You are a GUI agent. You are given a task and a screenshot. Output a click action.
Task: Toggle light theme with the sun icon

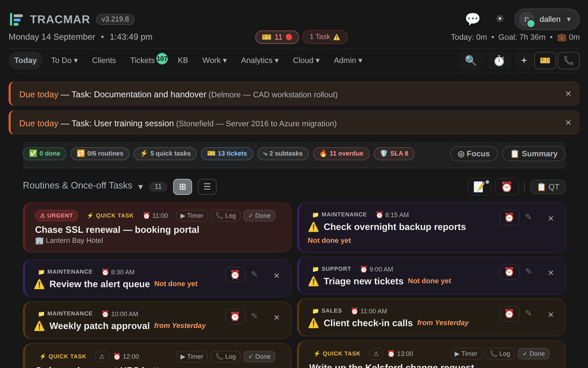(500, 19)
